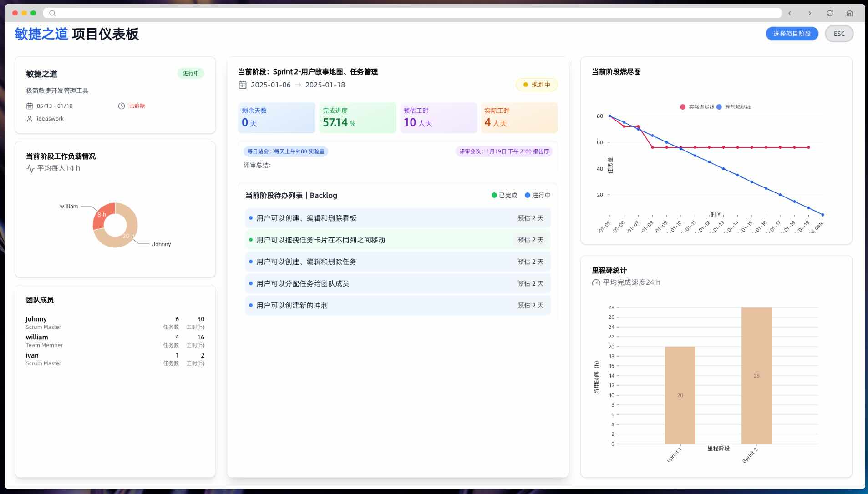Click the 实际工时 4 人天 card
Screen dimensions: 868x494
click(519, 118)
